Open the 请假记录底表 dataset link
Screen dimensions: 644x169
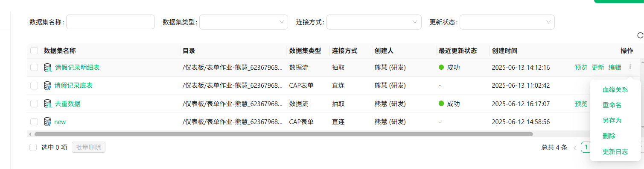(73, 86)
